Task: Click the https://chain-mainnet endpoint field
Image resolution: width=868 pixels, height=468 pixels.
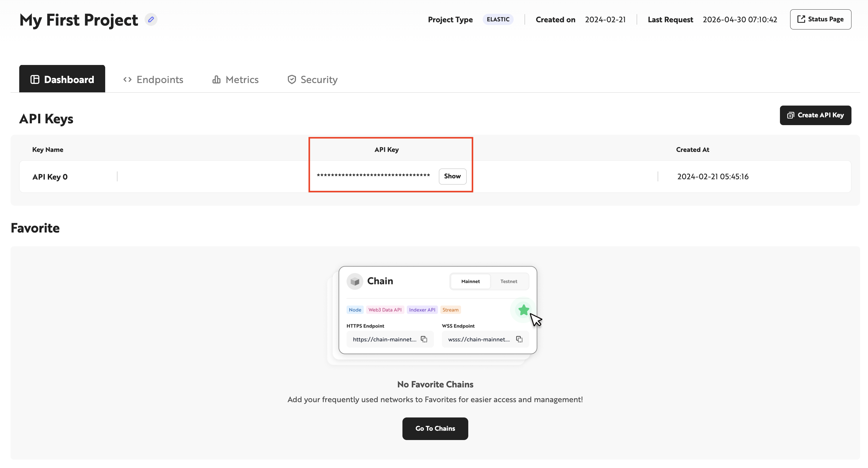Action: pos(390,339)
